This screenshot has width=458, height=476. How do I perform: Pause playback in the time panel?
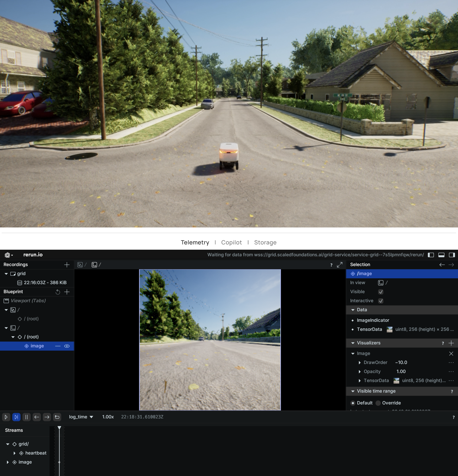click(x=26, y=417)
